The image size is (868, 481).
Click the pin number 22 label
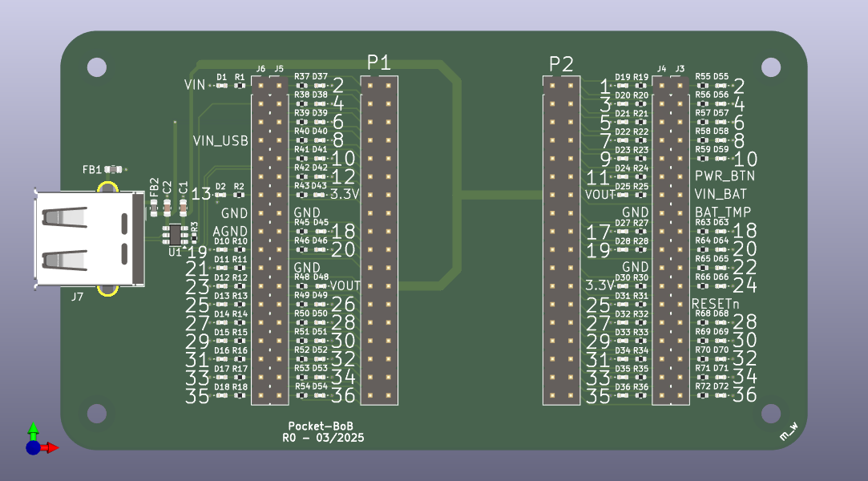(x=745, y=267)
